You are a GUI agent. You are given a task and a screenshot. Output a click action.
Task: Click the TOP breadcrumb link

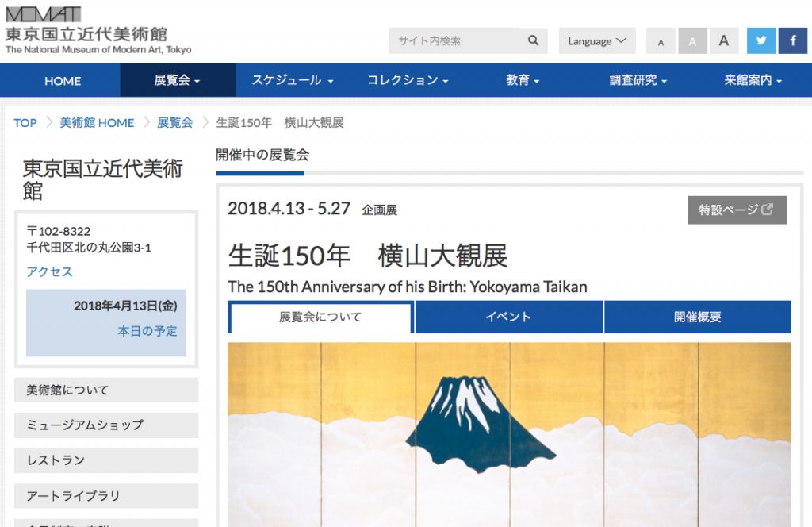[x=25, y=123]
